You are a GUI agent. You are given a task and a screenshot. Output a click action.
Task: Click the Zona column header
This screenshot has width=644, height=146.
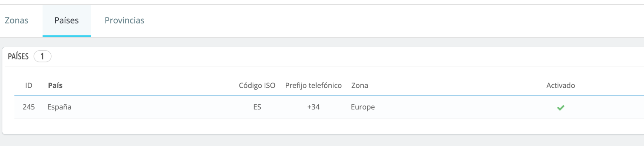click(360, 86)
